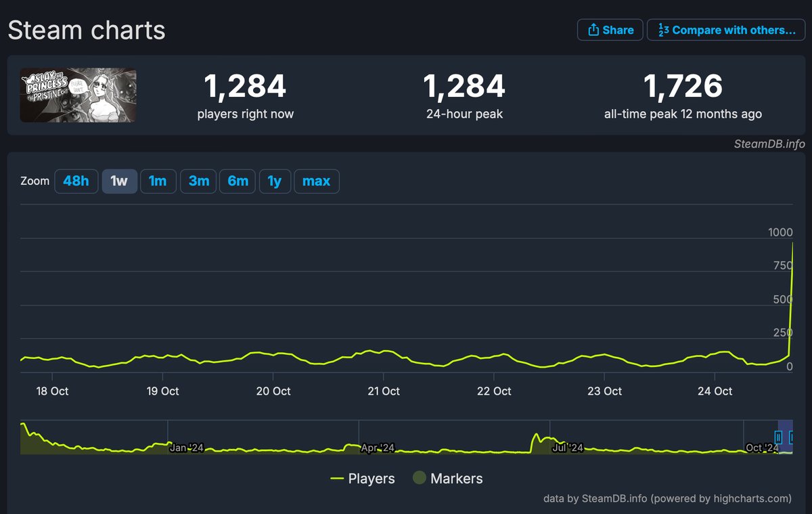Toggle the Players series in legend
This screenshot has width=812, height=514.
click(362, 478)
